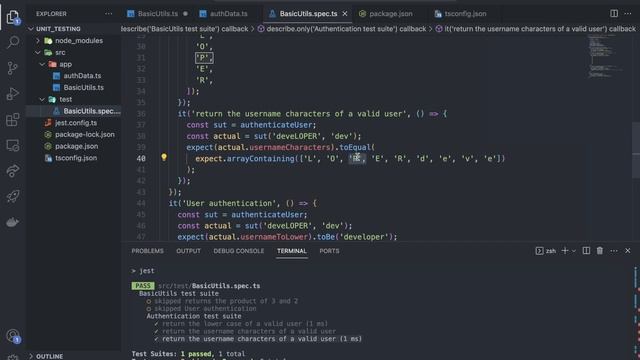Viewport: 640px width, 360px height.
Task: Click 'arrayContaining' on line 40
Action: tap(260, 158)
